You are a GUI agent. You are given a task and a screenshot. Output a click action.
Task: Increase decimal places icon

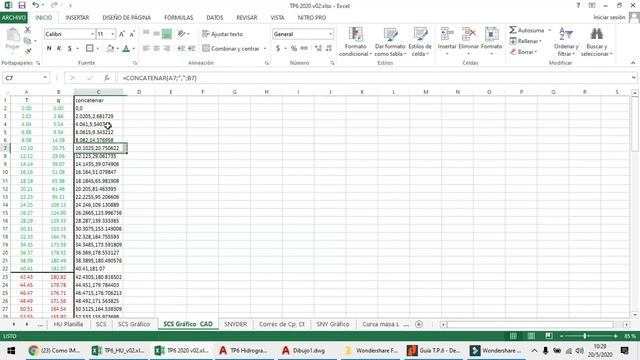point(318,48)
